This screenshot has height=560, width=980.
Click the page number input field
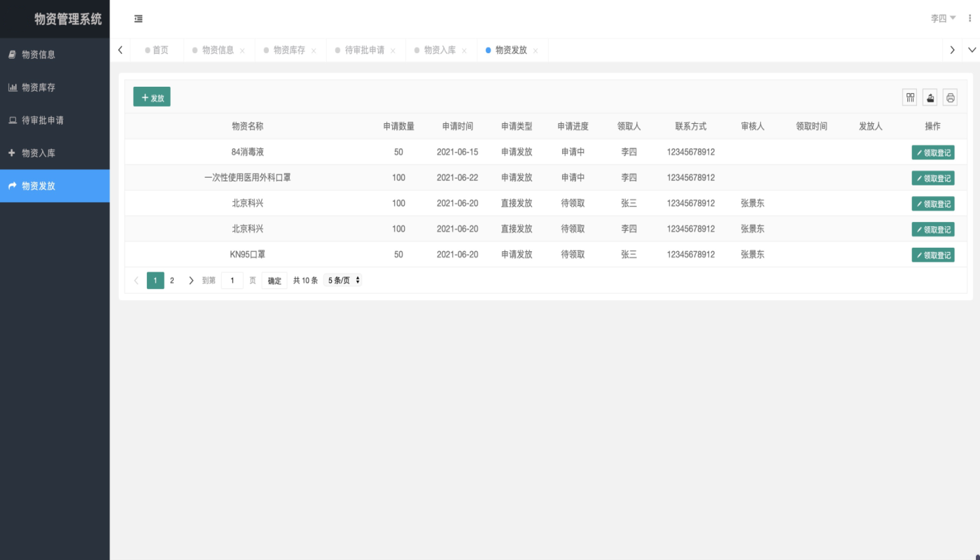coord(232,281)
